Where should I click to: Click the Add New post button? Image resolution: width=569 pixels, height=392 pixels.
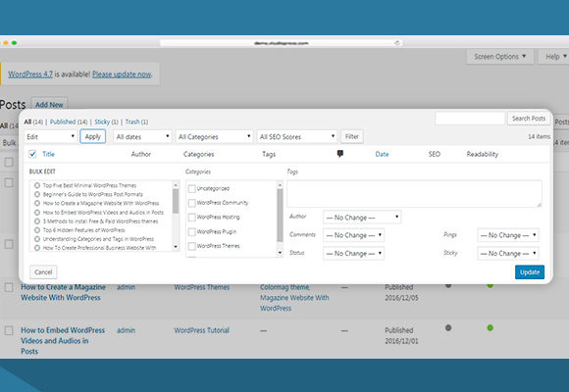(49, 105)
